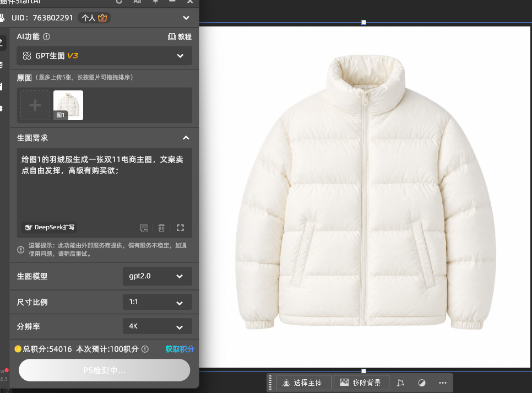Click the bottom canvas transform handle
This screenshot has width=532, height=393.
click(x=363, y=371)
